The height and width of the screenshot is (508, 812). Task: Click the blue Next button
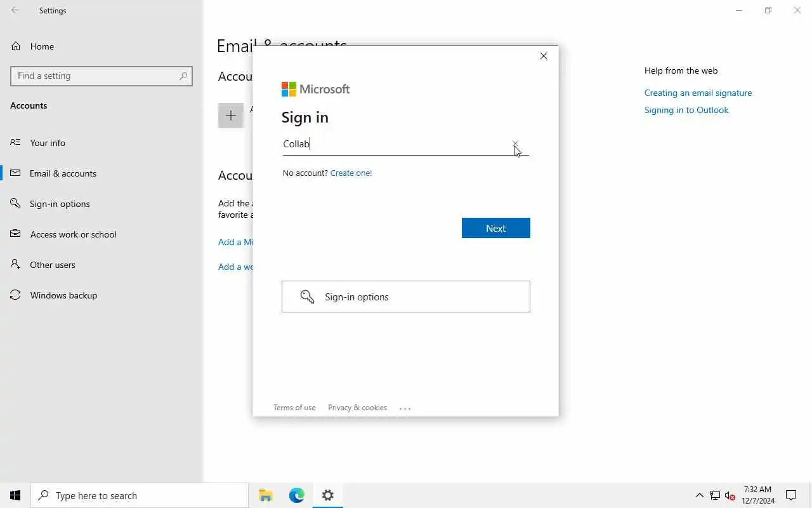coord(496,228)
